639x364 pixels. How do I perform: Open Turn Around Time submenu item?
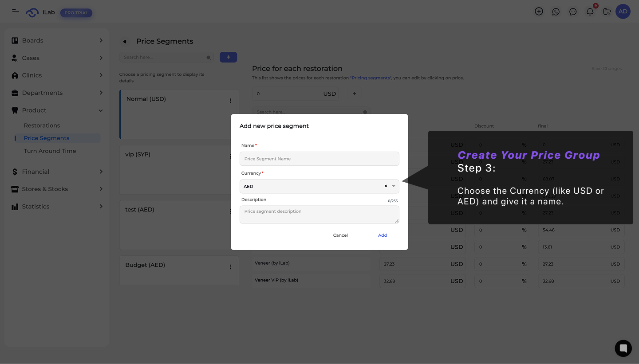50,151
